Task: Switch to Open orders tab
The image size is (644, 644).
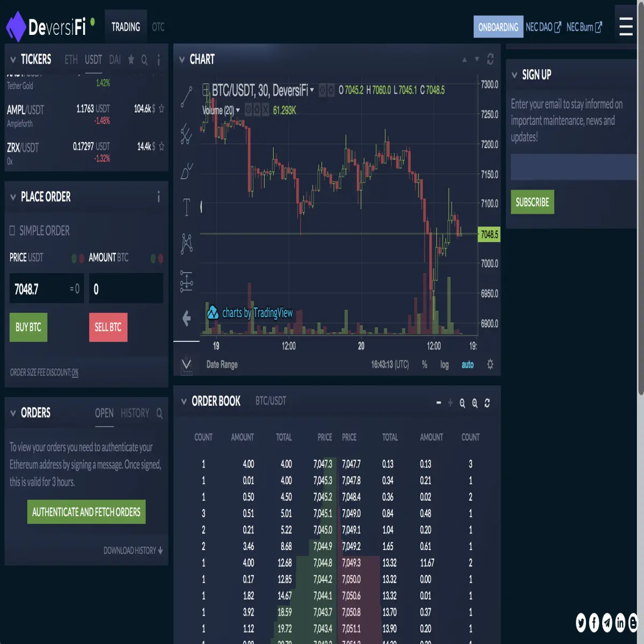Action: pos(104,413)
